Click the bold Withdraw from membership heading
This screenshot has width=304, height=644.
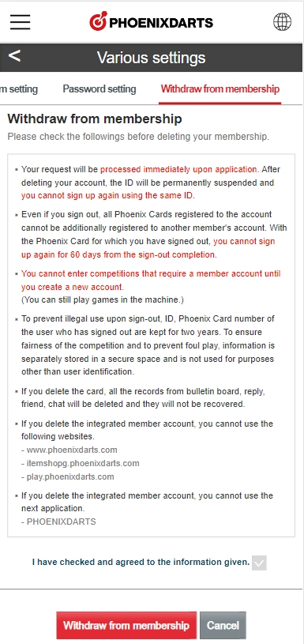point(95,119)
